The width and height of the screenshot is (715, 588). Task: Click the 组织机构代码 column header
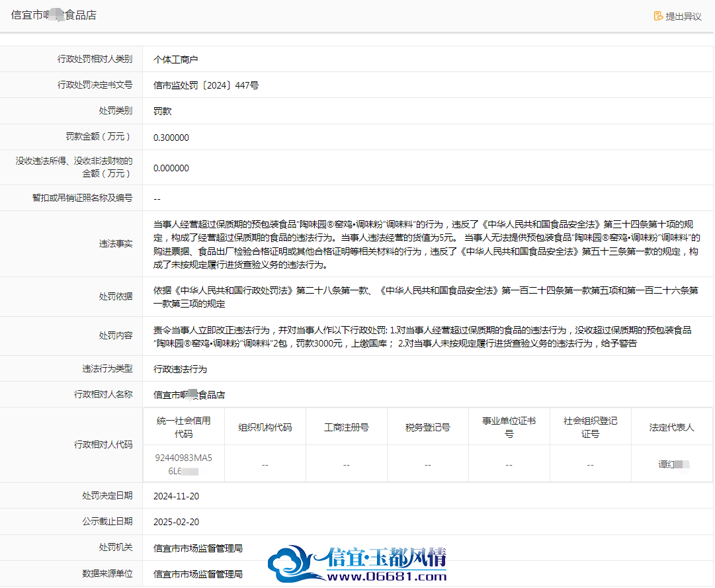click(x=265, y=427)
